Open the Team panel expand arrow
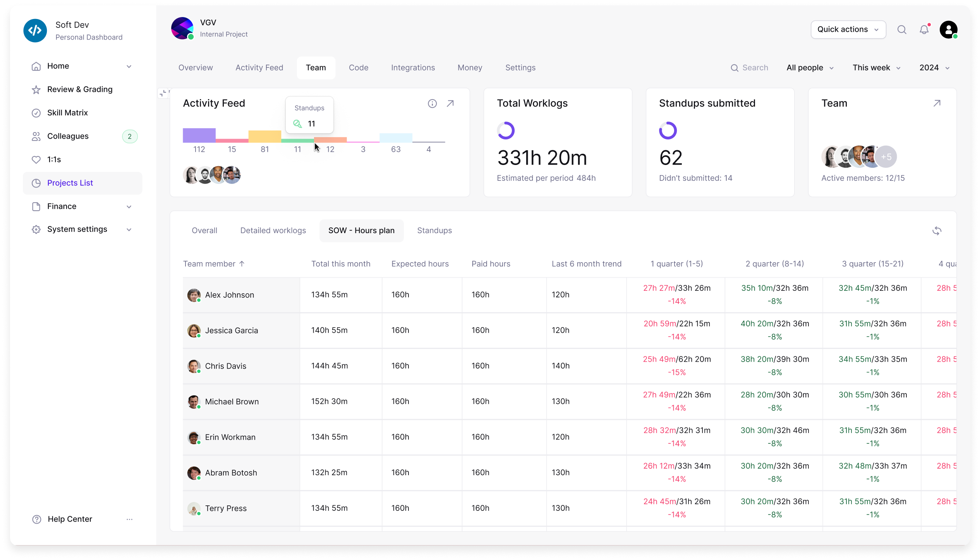Screen dimensions: 980x560 coord(937,103)
